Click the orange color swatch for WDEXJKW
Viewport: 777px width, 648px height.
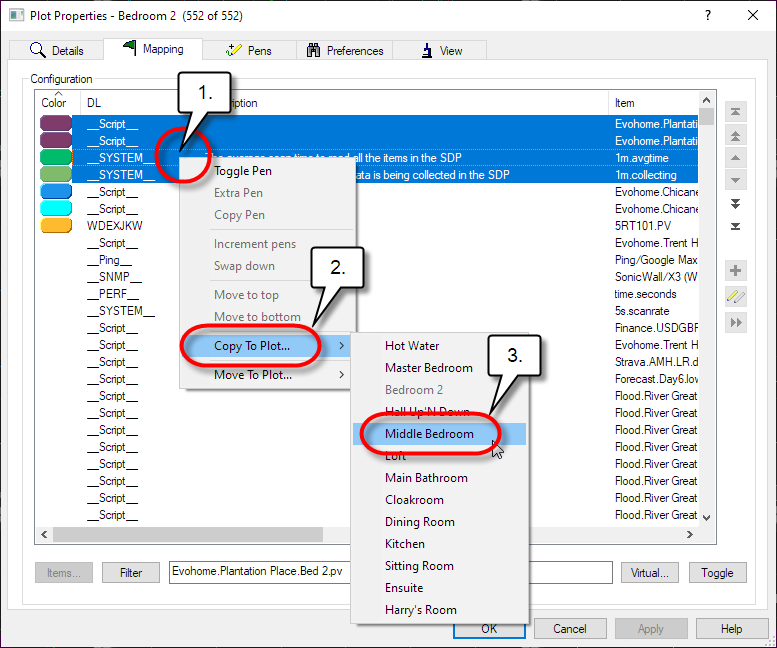point(56,226)
